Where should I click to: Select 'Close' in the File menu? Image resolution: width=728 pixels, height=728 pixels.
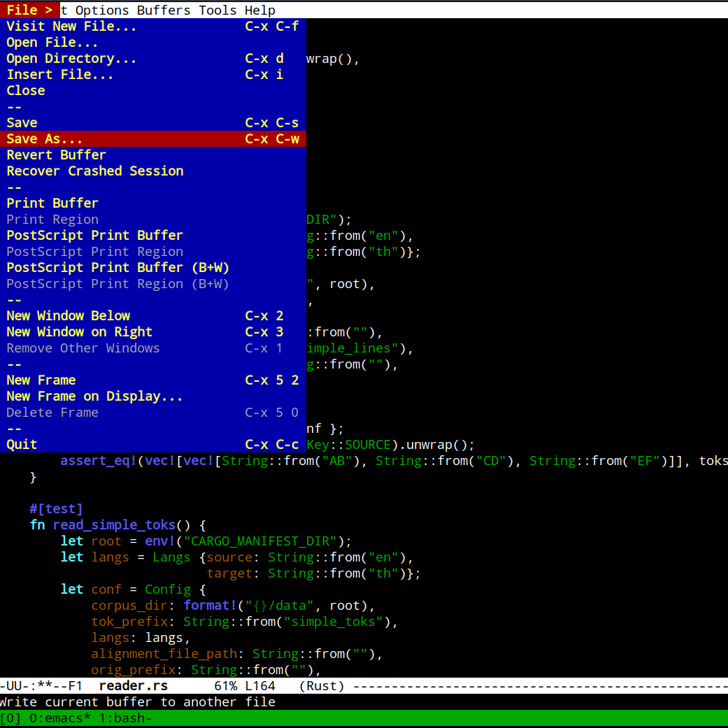coord(26,91)
